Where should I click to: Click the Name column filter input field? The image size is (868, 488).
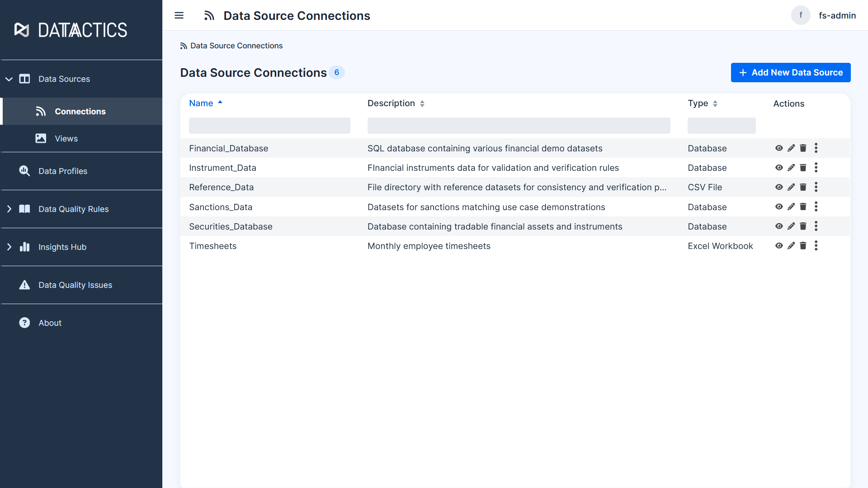coord(269,126)
